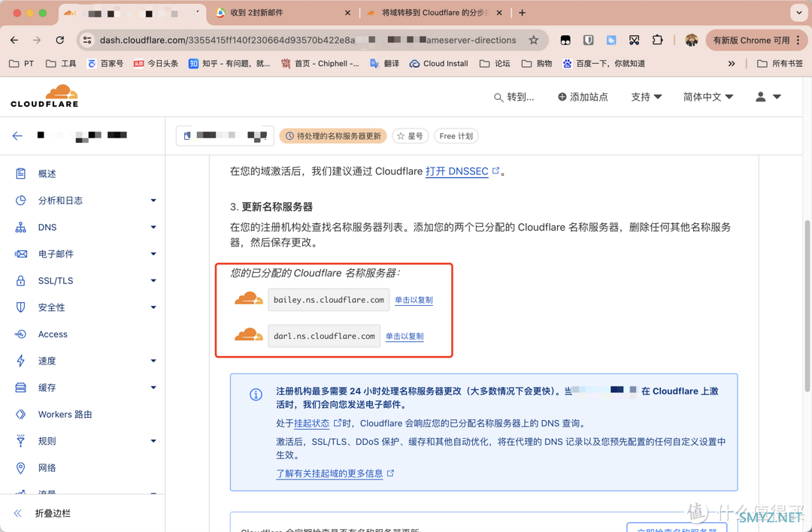Open 概述 overview in sidebar
The height and width of the screenshot is (532, 812).
pos(47,174)
